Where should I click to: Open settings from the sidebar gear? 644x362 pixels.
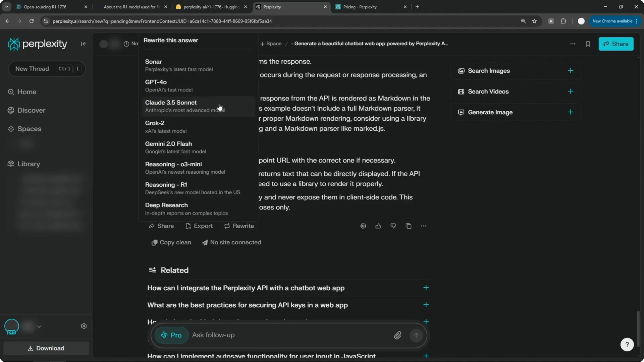click(x=84, y=326)
